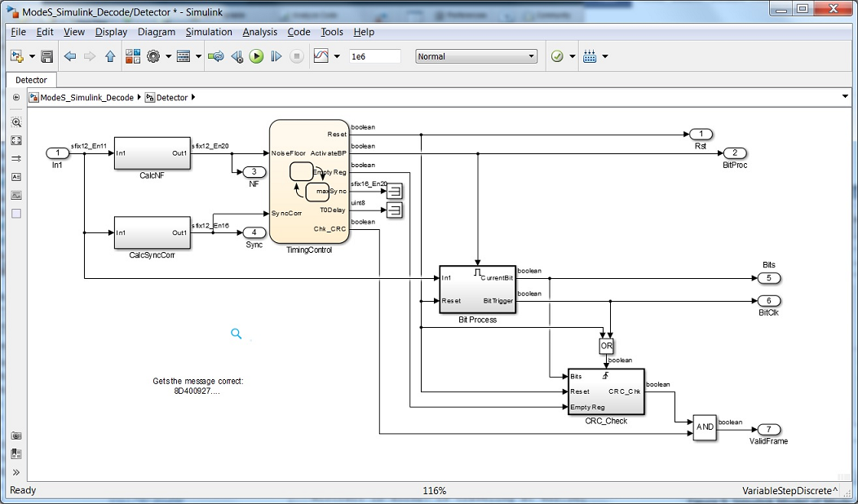Toggle the Model Browser circle icon
858x504 pixels.
pyautogui.click(x=16, y=97)
